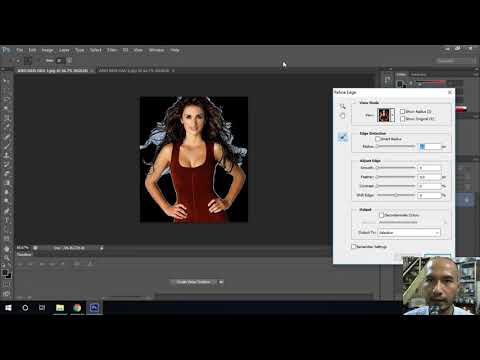Screen dimensions: 480x360
Task: Open the Select menu
Action: click(95, 50)
